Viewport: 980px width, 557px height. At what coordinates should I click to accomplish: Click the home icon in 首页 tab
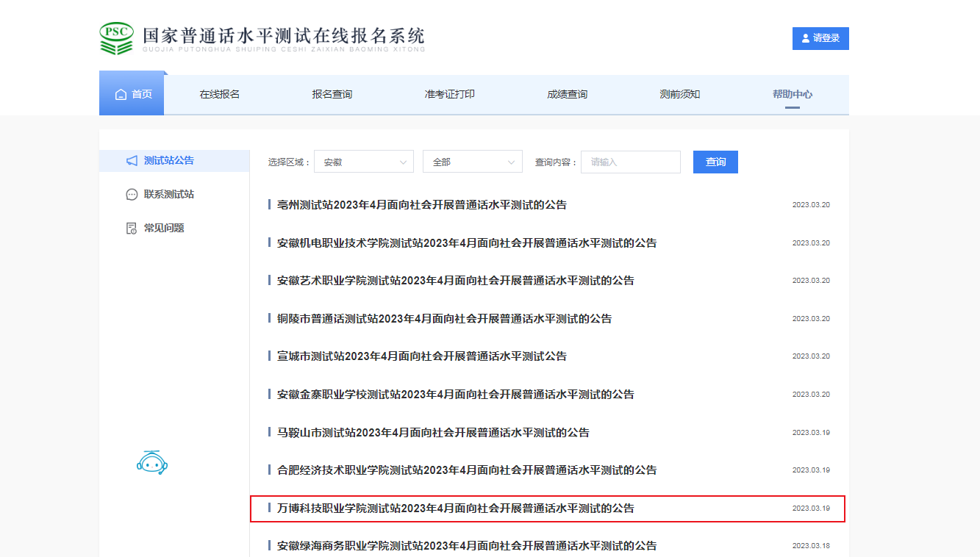click(121, 94)
